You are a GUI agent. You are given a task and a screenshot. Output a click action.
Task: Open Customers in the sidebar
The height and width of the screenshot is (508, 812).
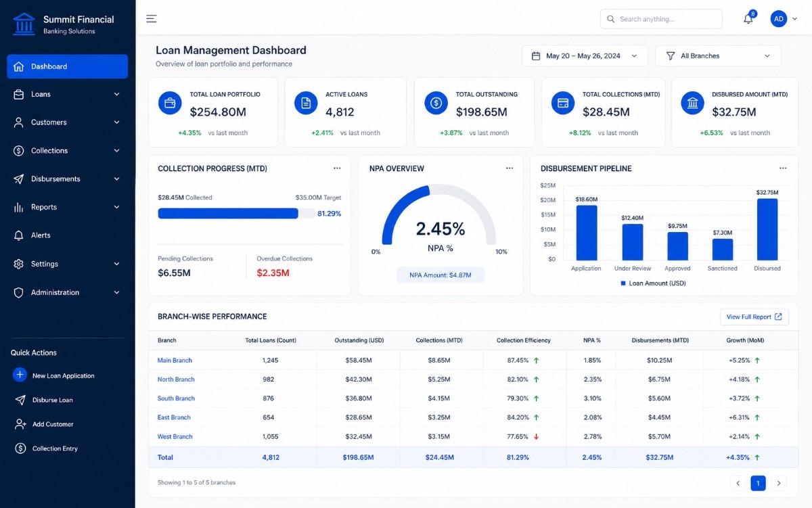coord(67,122)
